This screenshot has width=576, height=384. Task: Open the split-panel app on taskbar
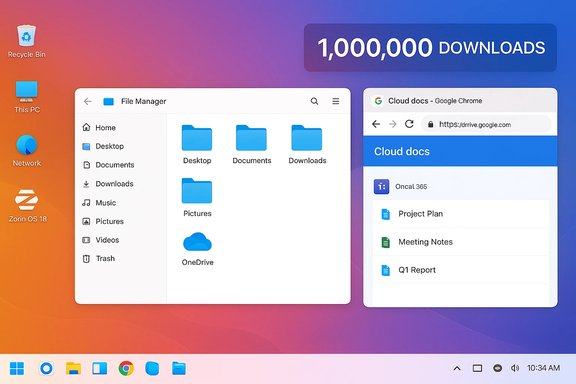point(100,368)
